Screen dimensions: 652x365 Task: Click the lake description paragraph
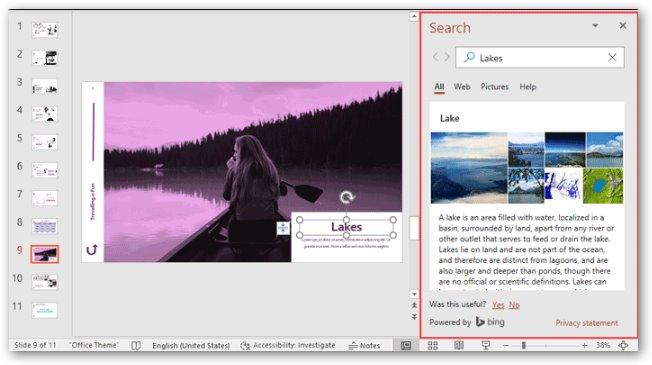(x=526, y=249)
